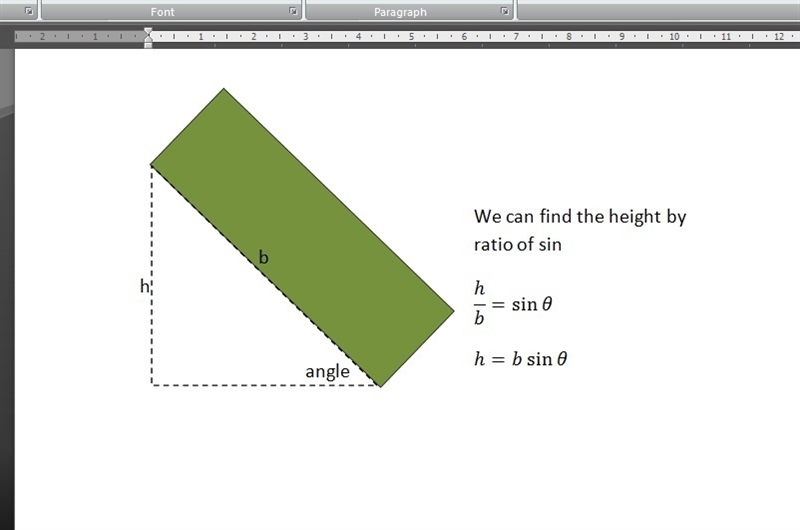Open the Paragraph dialog box launcher
Screen dimensions: 800x530
coord(505,11)
